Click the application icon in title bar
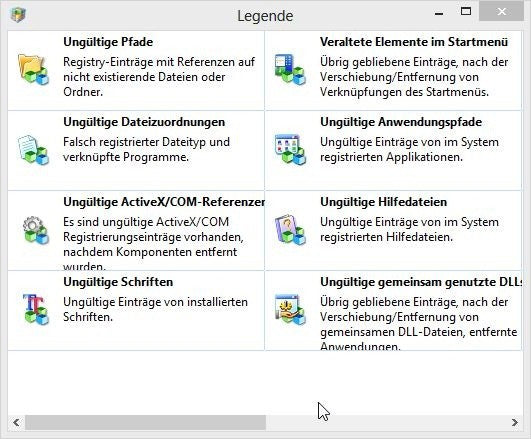Viewport: 531px width, 439px height. click(x=18, y=15)
